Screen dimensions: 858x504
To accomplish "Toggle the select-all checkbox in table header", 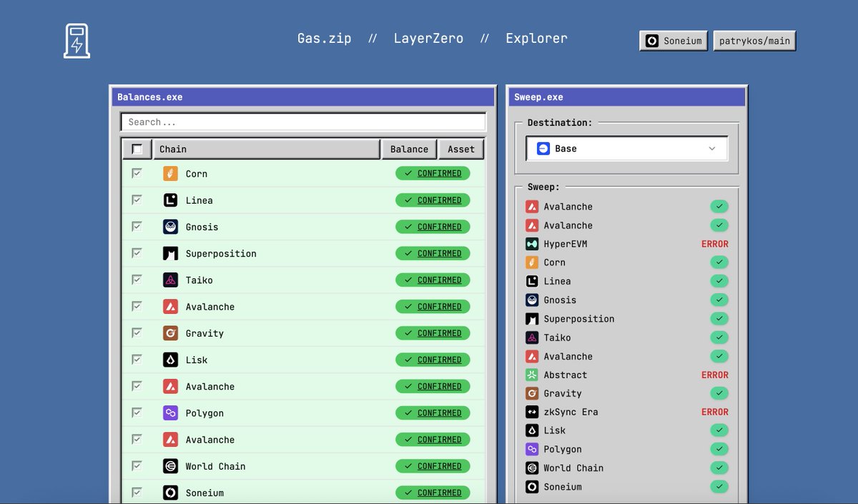I will 137,149.
